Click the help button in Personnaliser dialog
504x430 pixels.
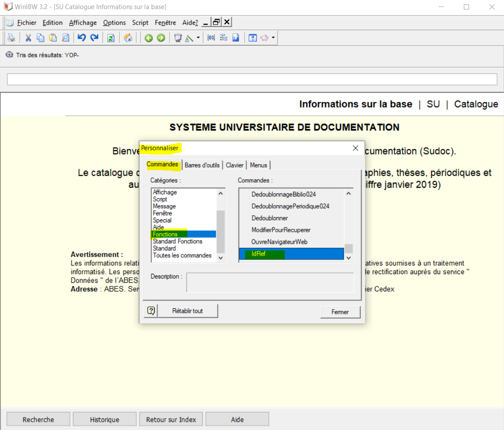tap(151, 311)
